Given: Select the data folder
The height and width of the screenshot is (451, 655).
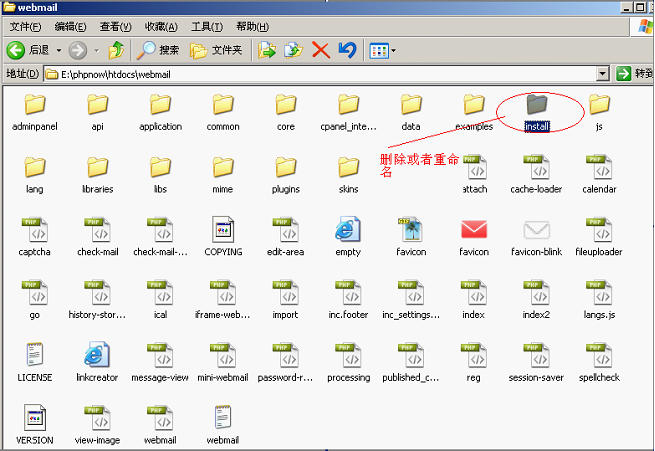Looking at the screenshot, I should 411,112.
